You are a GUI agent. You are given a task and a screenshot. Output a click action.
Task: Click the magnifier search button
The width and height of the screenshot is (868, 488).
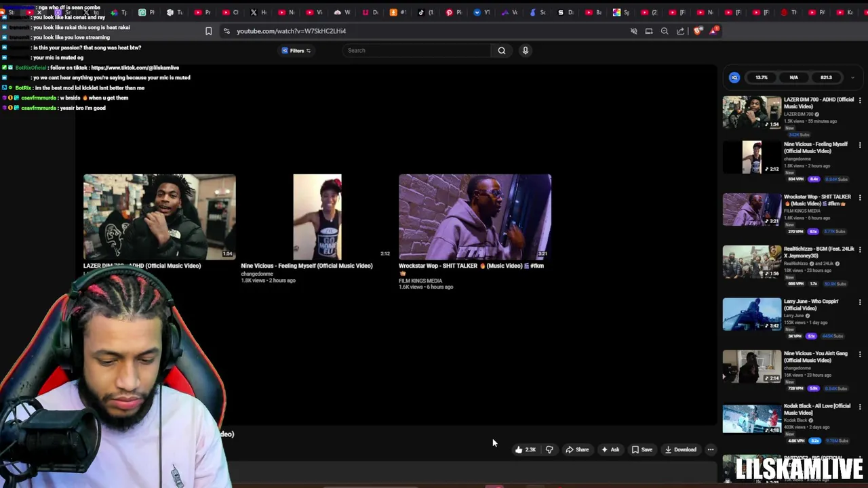502,50
